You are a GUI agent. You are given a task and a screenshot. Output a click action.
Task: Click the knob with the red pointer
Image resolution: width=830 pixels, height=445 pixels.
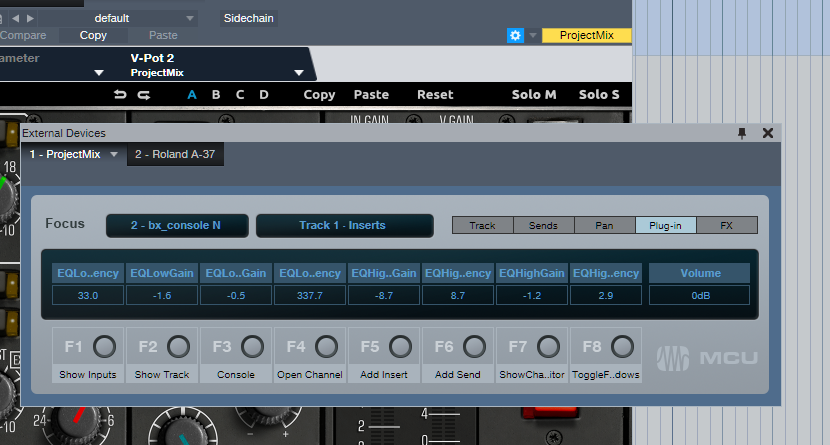76,423
